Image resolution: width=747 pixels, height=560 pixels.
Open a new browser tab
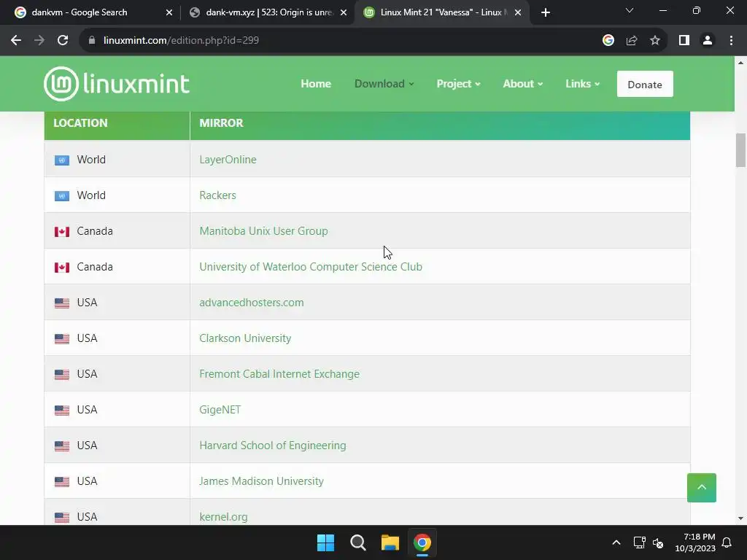546,12
